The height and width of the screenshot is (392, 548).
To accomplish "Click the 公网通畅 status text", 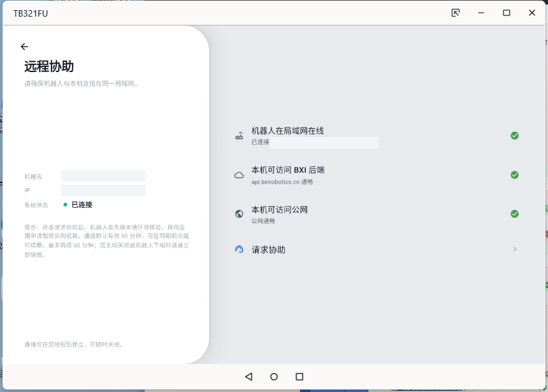I will pos(263,221).
